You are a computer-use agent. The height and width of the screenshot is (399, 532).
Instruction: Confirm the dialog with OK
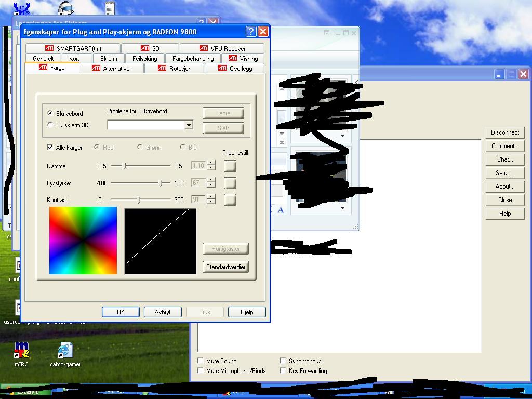tap(121, 312)
